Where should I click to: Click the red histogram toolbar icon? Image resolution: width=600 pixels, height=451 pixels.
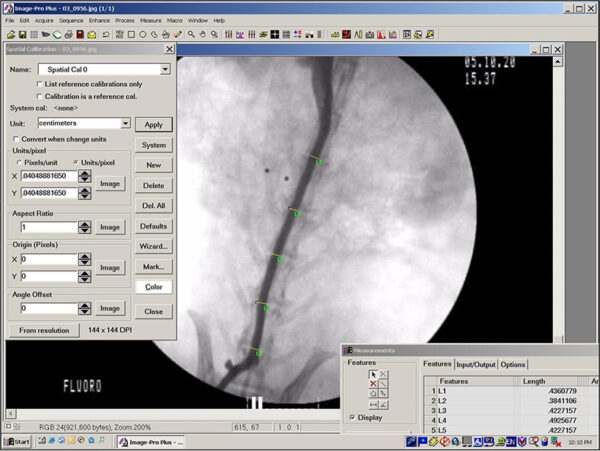click(381, 35)
